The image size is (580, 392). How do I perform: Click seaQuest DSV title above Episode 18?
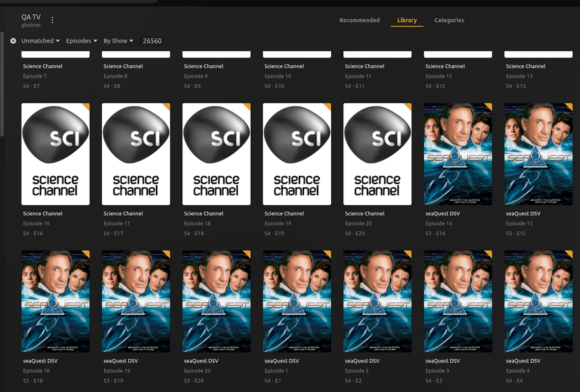pos(40,361)
